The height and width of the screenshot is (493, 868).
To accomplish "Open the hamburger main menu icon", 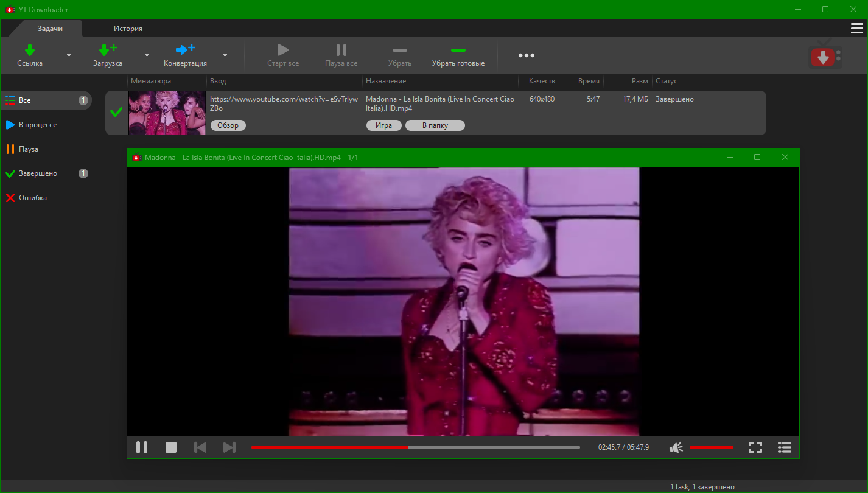I will [856, 29].
